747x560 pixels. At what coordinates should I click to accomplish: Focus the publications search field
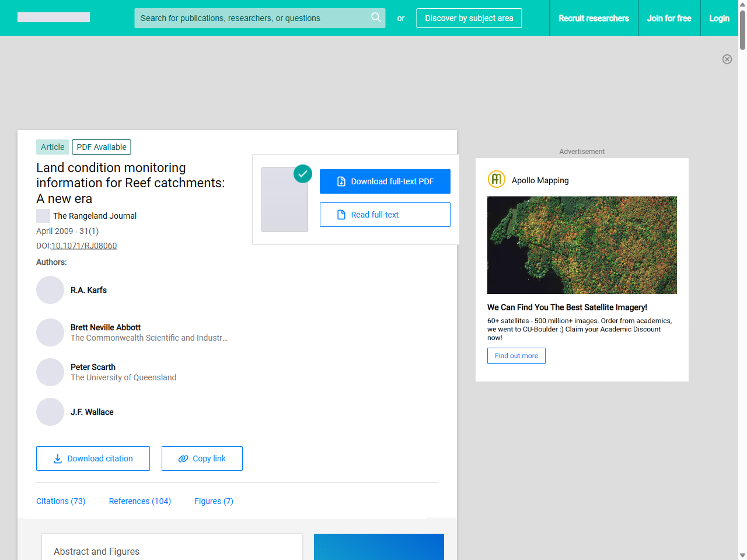pos(251,18)
